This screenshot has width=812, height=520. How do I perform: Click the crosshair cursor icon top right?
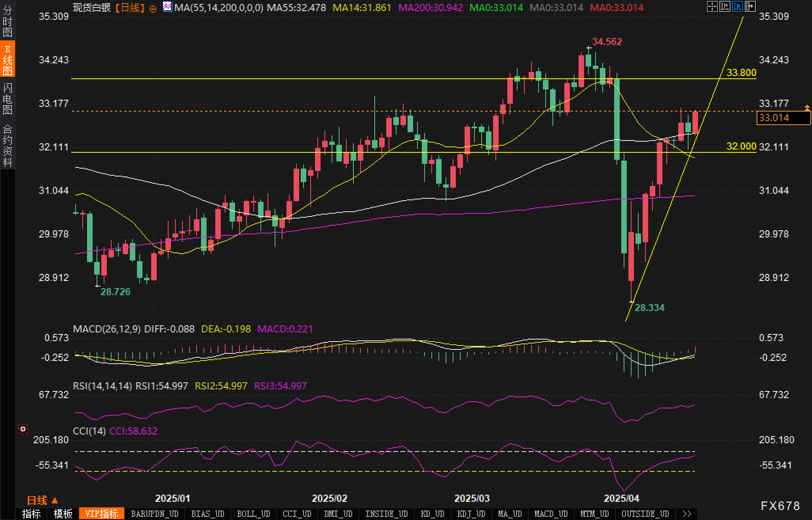(712, 6)
